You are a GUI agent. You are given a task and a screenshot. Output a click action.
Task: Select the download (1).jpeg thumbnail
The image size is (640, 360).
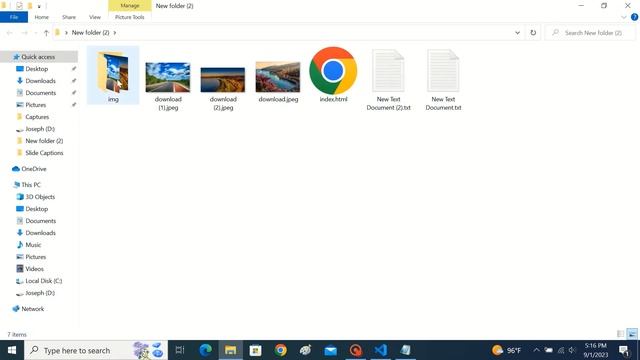168,77
